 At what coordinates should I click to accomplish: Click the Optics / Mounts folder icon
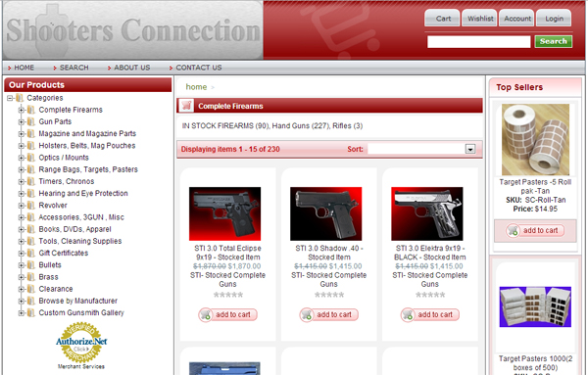[31, 158]
